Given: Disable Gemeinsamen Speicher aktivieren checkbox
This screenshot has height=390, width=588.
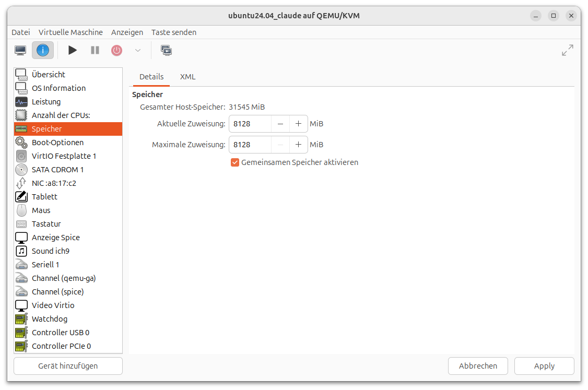Looking at the screenshot, I should (x=235, y=162).
